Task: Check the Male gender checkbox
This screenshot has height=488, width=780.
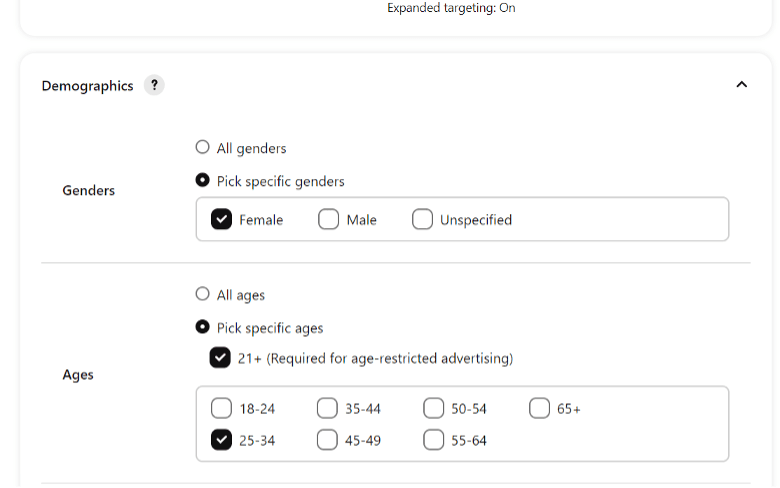Action: tap(328, 219)
